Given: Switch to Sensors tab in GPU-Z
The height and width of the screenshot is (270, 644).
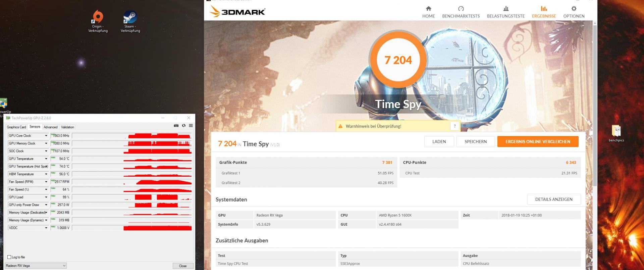Looking at the screenshot, I should click(35, 127).
